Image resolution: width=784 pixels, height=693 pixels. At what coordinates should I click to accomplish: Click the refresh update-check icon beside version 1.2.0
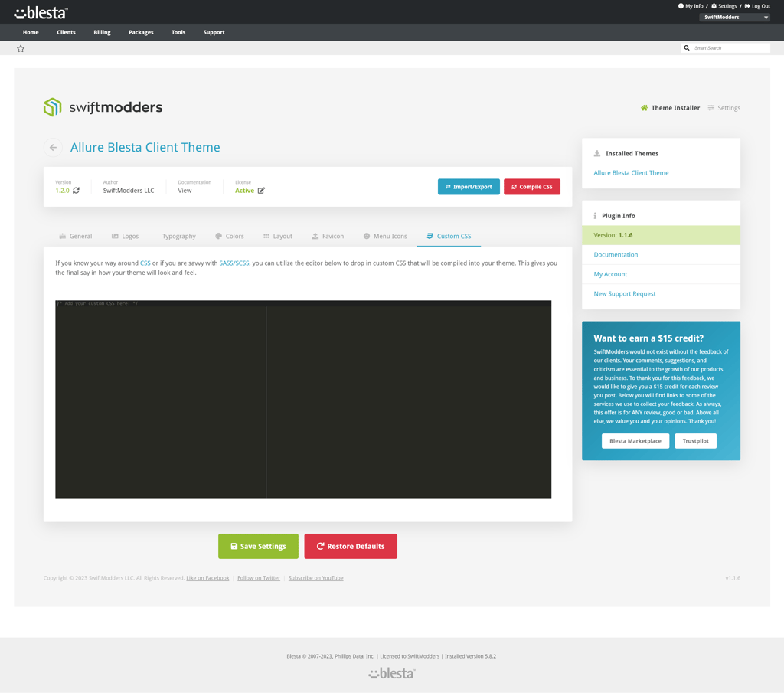[x=76, y=190]
